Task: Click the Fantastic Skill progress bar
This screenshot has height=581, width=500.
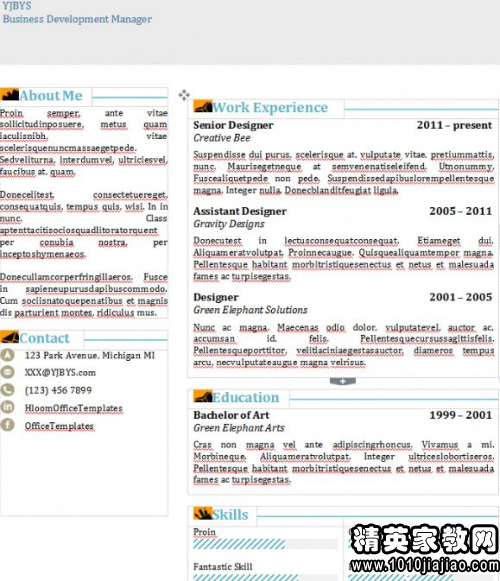Action: click(265, 578)
